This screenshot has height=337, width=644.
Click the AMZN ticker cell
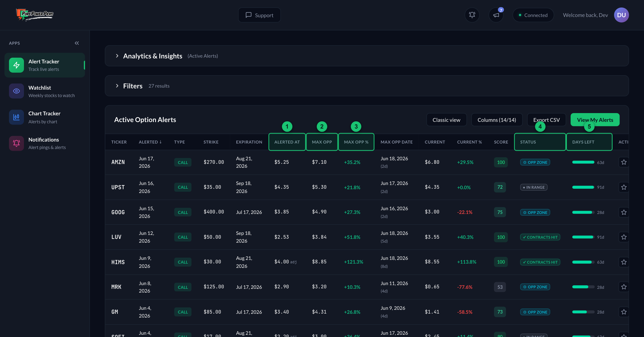click(x=118, y=162)
